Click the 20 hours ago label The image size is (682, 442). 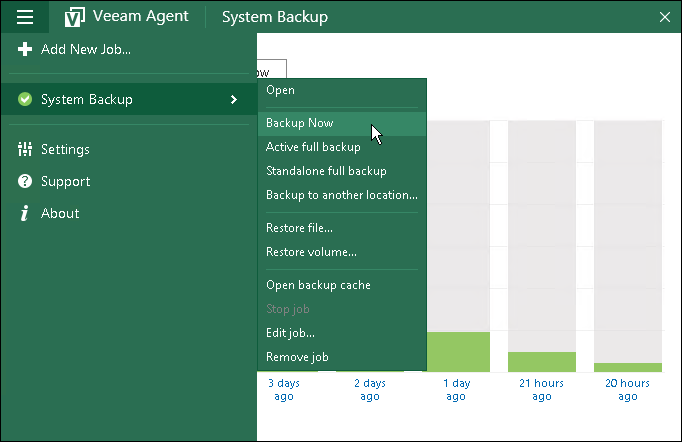coord(628,390)
